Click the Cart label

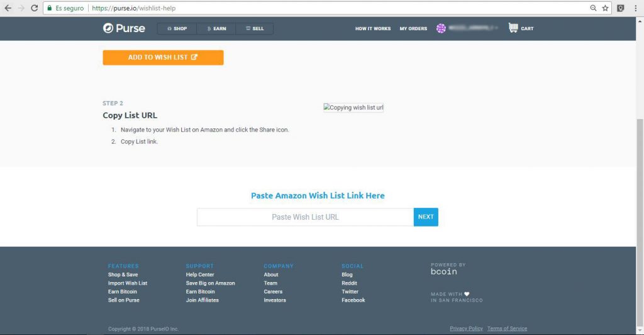527,29
